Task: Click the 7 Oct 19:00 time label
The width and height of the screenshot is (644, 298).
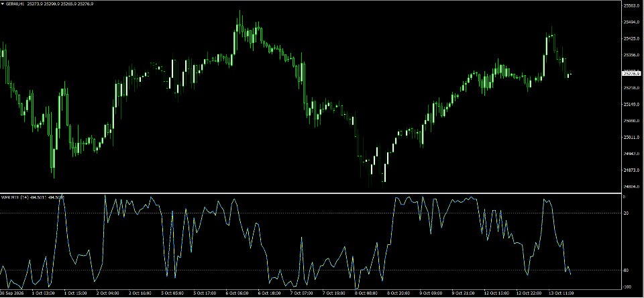Action: tap(333, 293)
